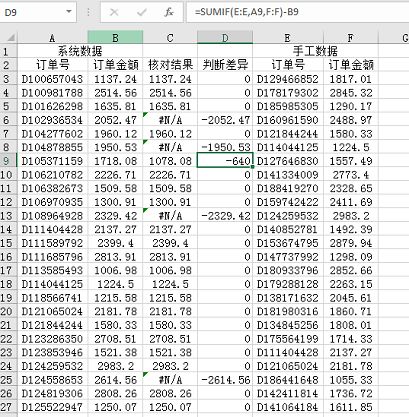Click the fill handle of cell D9

pos(252,167)
